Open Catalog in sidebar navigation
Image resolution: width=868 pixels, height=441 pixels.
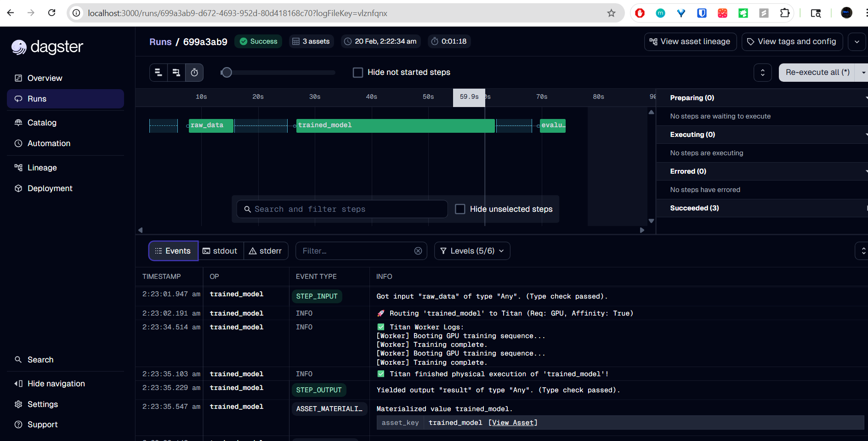coord(42,123)
